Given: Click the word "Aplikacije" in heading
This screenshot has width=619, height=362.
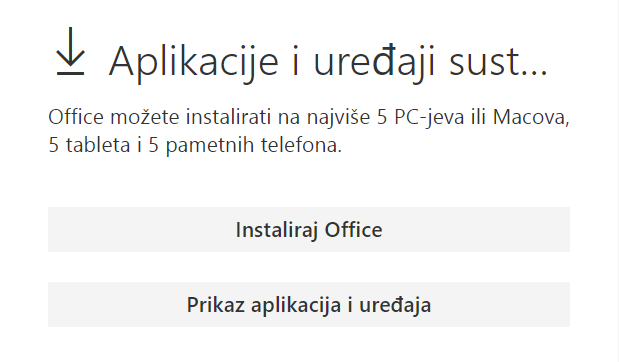Looking at the screenshot, I should 194,63.
